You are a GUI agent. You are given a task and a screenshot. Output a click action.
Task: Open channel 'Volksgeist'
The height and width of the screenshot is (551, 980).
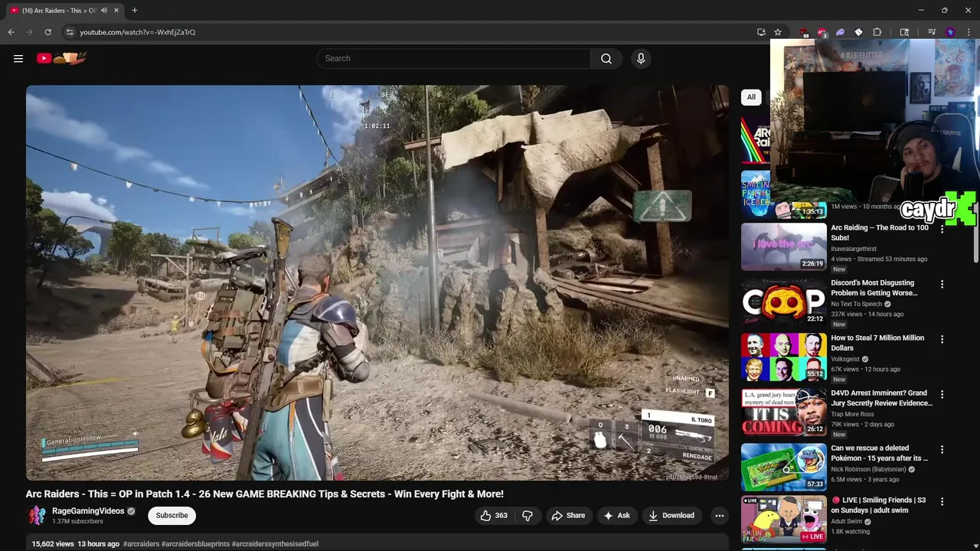(846, 359)
